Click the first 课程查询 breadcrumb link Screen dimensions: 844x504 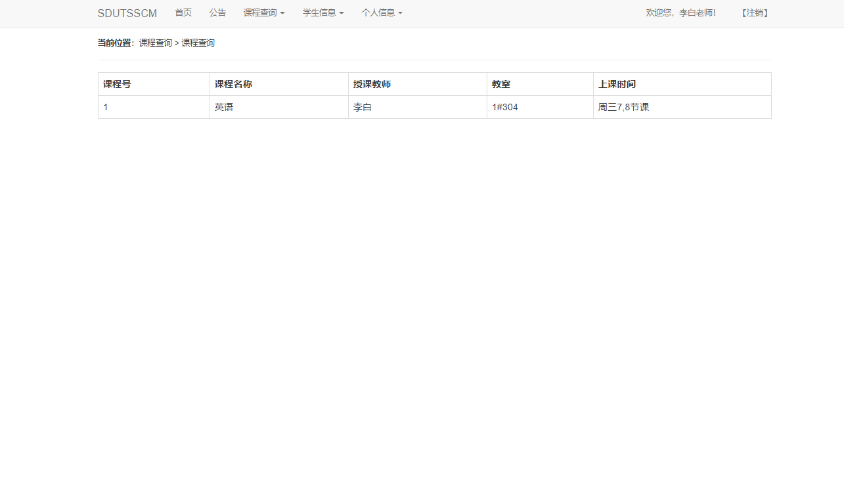[x=155, y=42]
